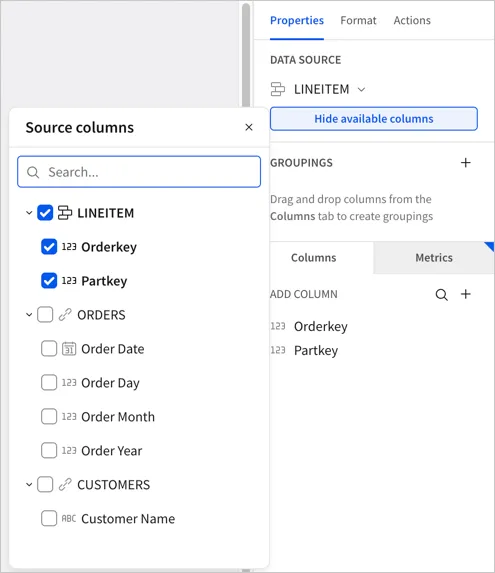The width and height of the screenshot is (495, 573).
Task: Collapse the LINEITEM tree node
Action: pos(29,213)
